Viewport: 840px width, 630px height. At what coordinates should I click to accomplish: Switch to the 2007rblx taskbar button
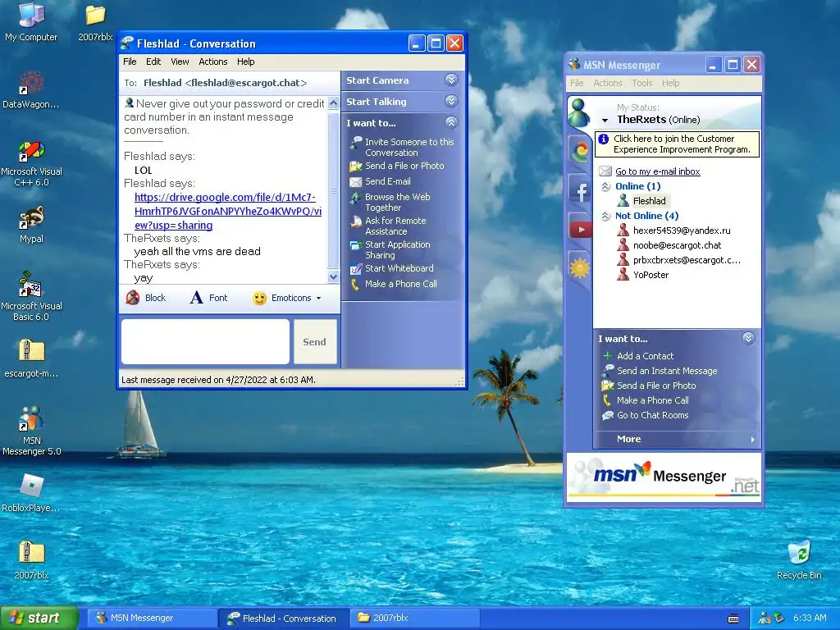point(413,618)
